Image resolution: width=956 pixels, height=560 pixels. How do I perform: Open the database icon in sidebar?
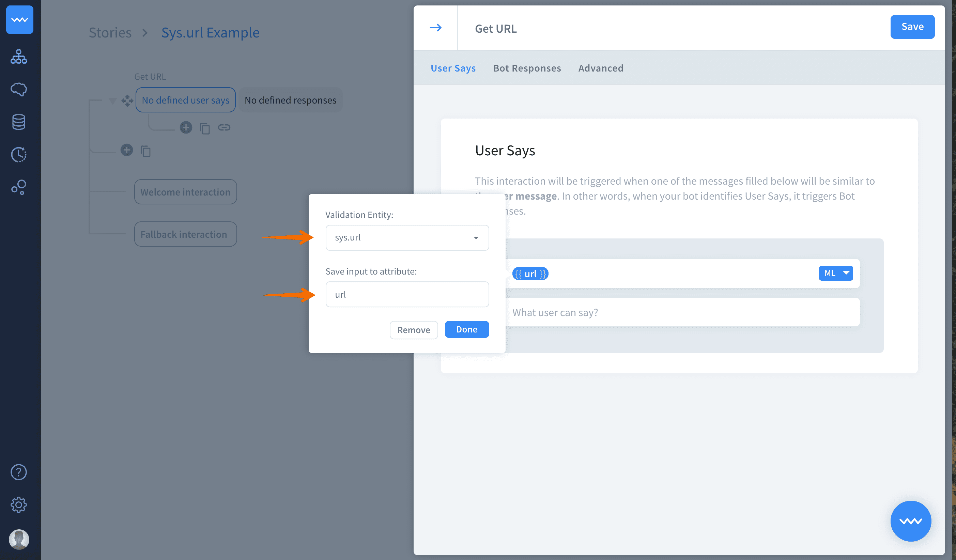(19, 122)
